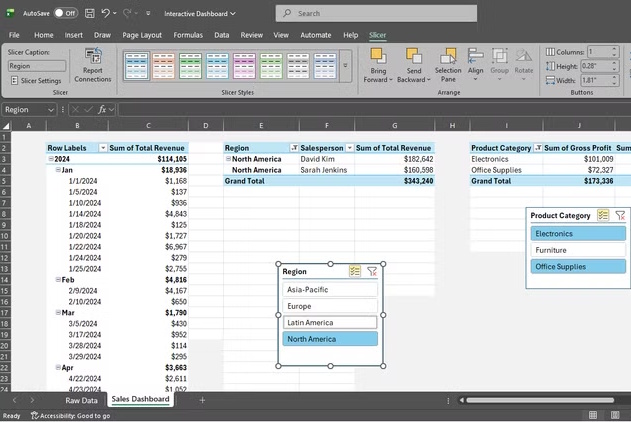Open the Automate tab
Screen dimensions: 631x422
316,35
